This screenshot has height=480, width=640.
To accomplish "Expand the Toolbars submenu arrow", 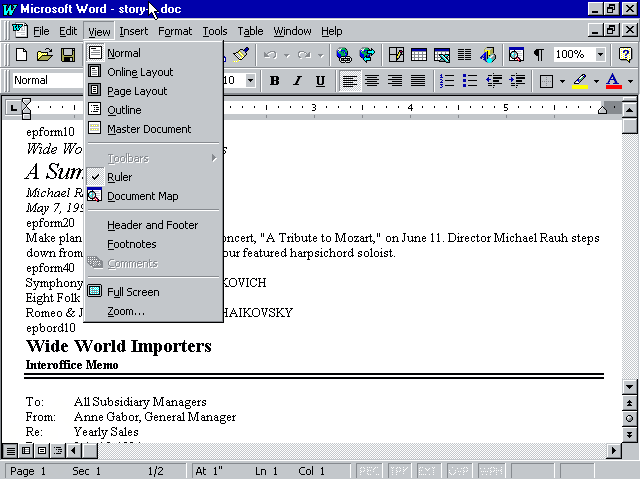I will [214, 158].
